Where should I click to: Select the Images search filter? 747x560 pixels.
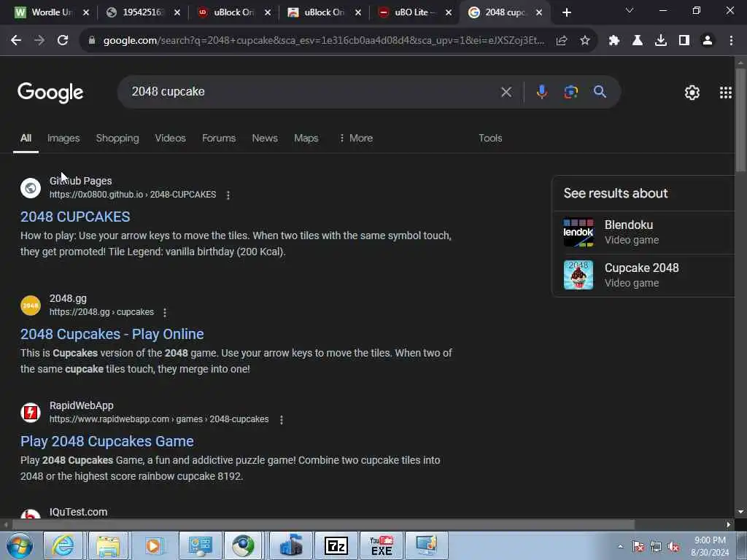(x=63, y=138)
